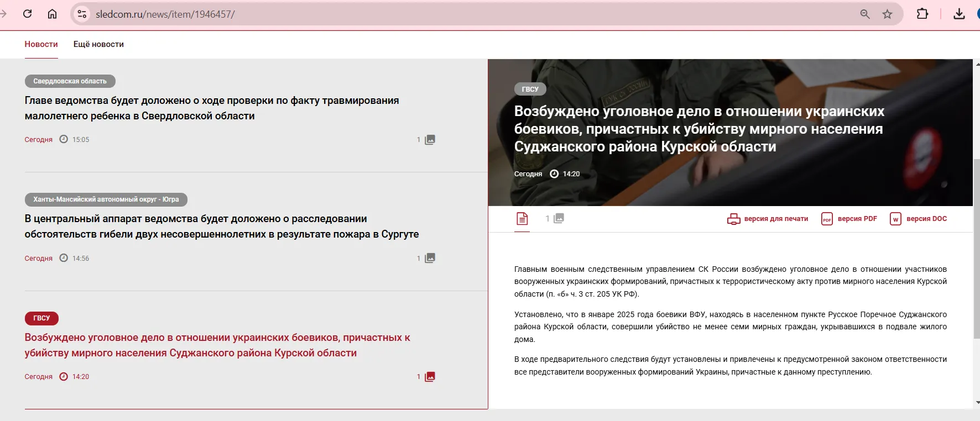
Task: Select the red ГВСУ tag in news list
Action: (41, 318)
